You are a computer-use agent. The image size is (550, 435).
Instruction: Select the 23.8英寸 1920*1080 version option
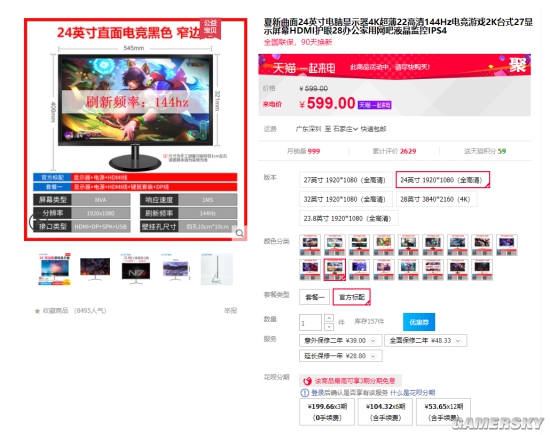(x=348, y=218)
